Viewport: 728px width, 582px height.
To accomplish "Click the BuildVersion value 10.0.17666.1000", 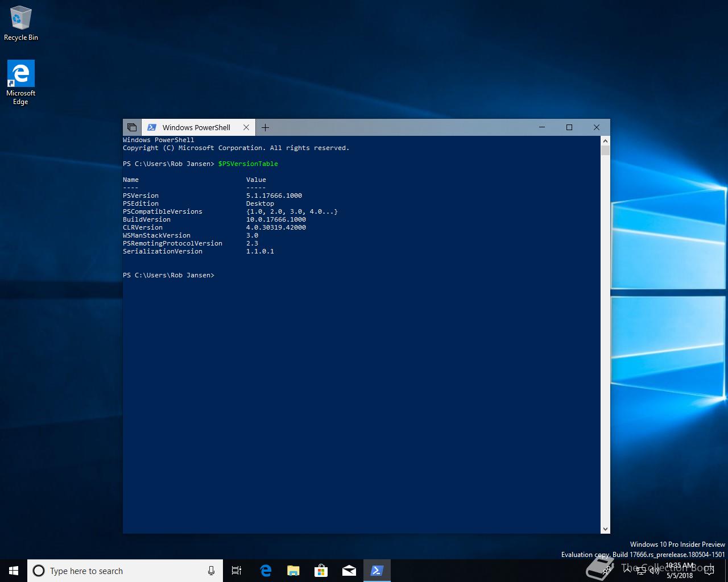I will point(276,219).
